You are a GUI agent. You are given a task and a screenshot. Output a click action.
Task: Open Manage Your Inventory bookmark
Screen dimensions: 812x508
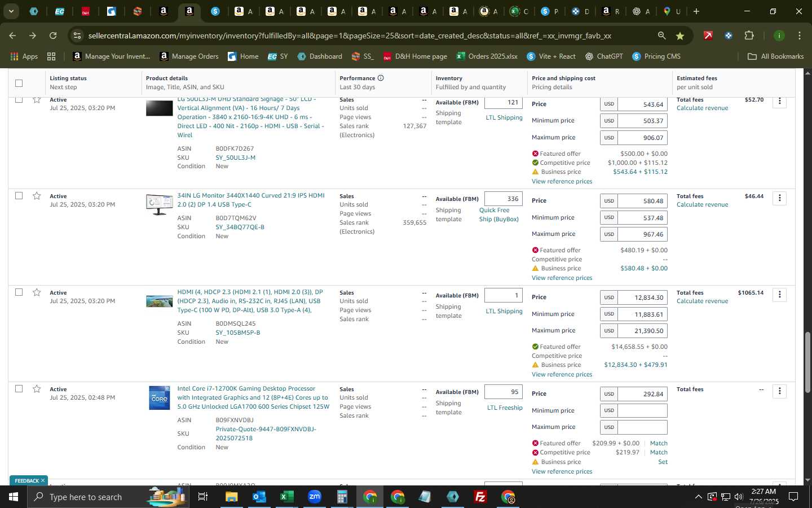click(112, 56)
